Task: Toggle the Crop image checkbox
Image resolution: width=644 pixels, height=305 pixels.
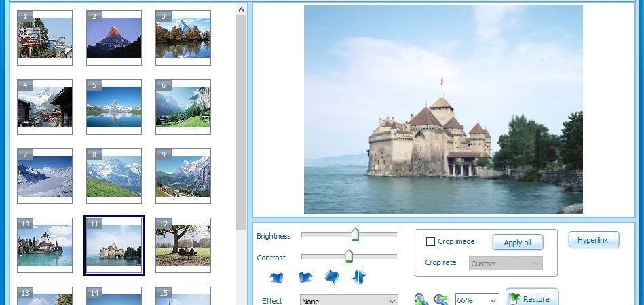Action: pyautogui.click(x=430, y=242)
